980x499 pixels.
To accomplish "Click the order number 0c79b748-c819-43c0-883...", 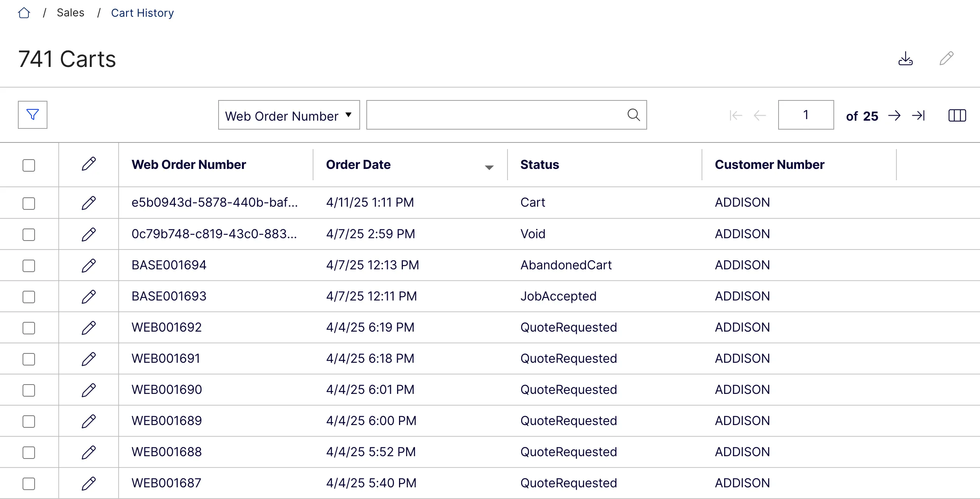I will pos(214,234).
